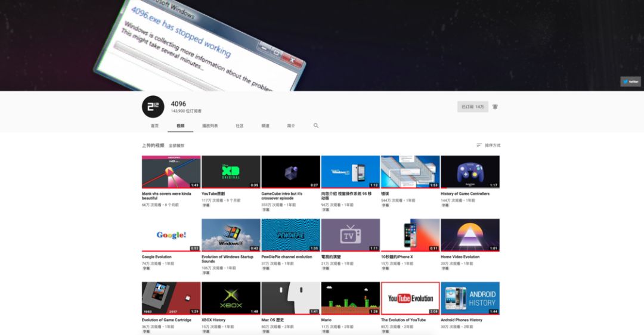The height and width of the screenshot is (335, 644).
Task: Click title 'GameCube intro but it's crossover episode'
Action: [x=281, y=196]
